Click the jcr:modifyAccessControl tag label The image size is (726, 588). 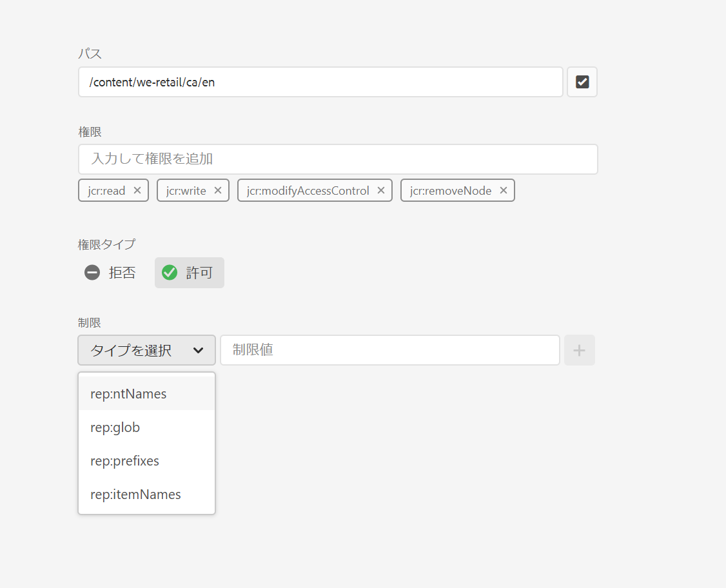tap(308, 191)
